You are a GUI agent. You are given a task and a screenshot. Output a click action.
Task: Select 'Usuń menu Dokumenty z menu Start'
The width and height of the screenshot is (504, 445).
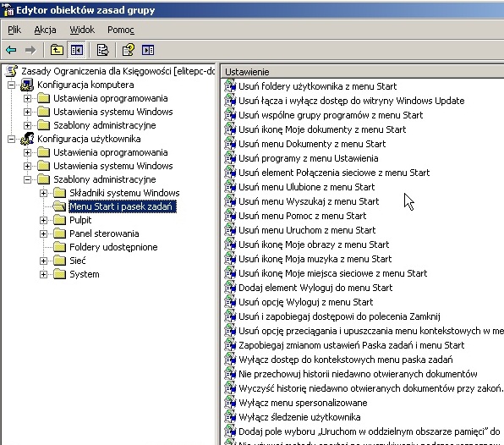[312, 144]
